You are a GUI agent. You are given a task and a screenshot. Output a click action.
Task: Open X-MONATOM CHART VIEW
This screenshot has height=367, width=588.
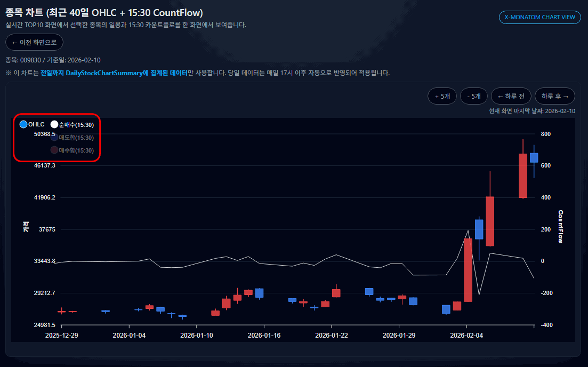point(539,17)
